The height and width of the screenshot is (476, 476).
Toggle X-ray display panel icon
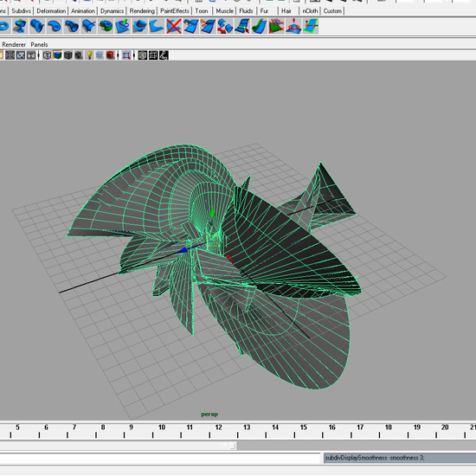tap(143, 55)
